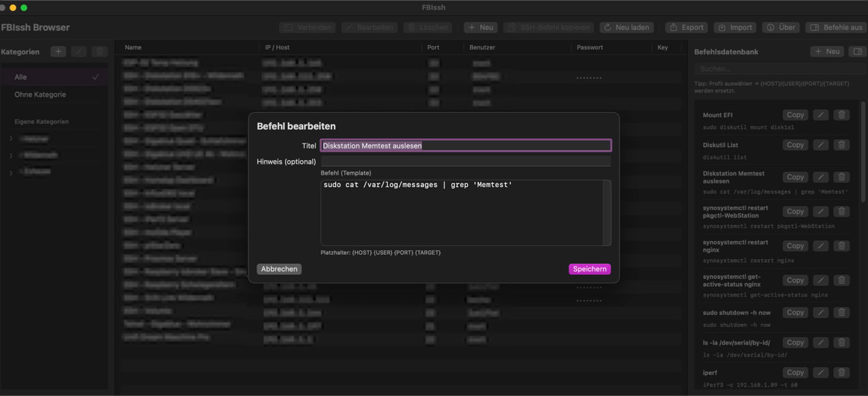Select the Ohne Kategorie filter

(40, 95)
